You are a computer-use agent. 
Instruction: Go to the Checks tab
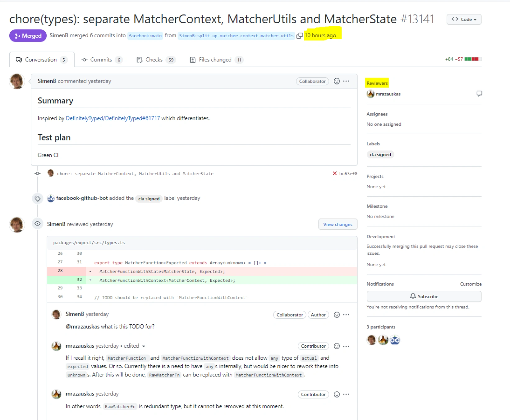pyautogui.click(x=154, y=60)
